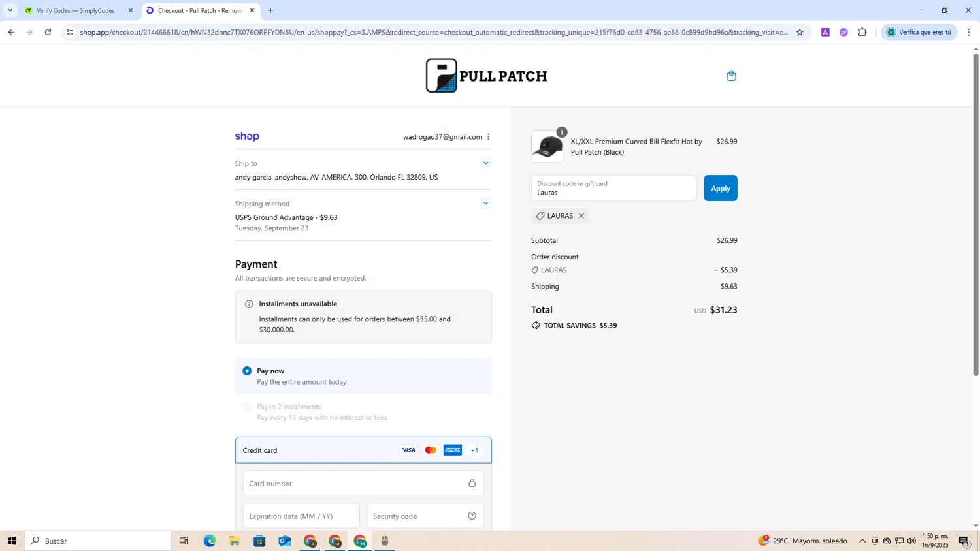Open the Windows Start menu
The image size is (980, 551).
tap(12, 541)
